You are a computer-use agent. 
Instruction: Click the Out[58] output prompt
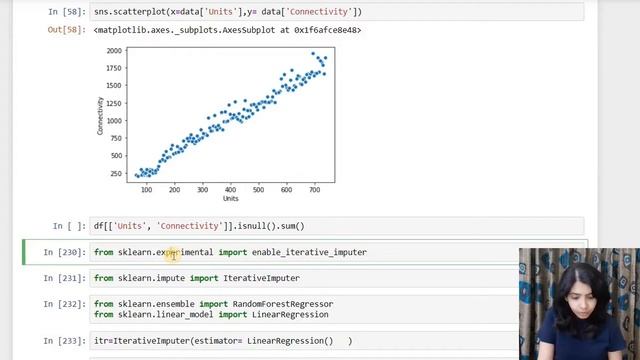[67, 30]
